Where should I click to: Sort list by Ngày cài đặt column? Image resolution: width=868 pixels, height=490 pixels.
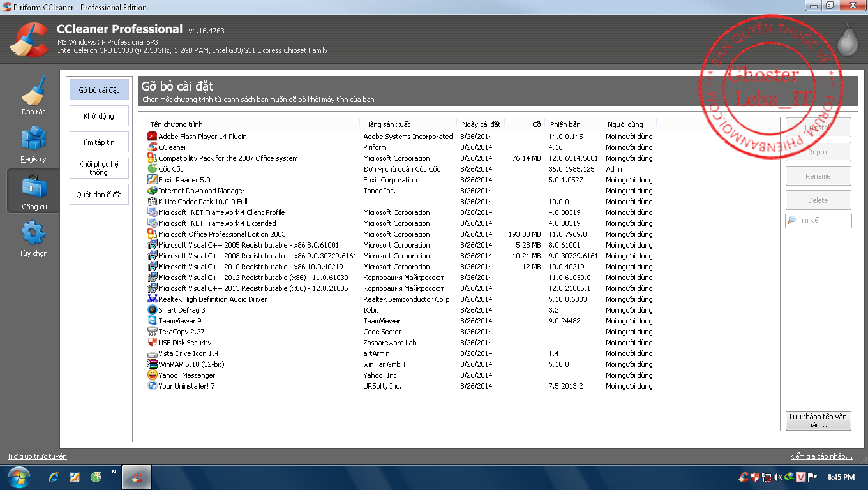[x=481, y=124]
